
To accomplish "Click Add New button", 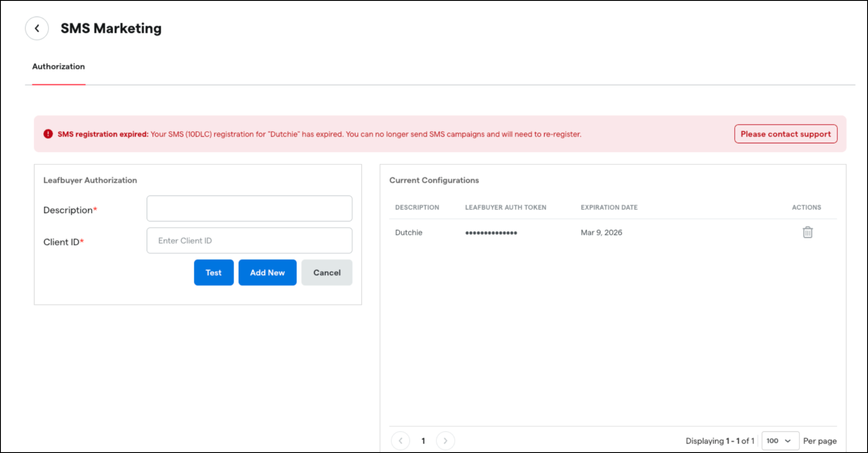I will (268, 273).
